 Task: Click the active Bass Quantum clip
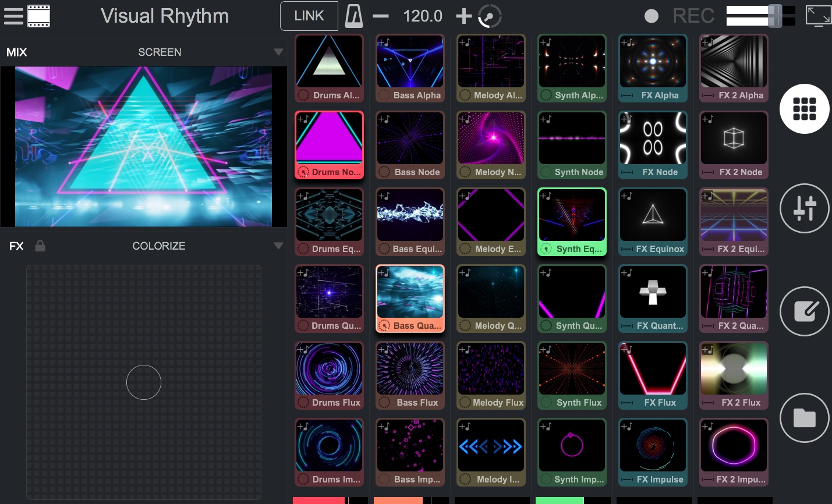pyautogui.click(x=410, y=299)
